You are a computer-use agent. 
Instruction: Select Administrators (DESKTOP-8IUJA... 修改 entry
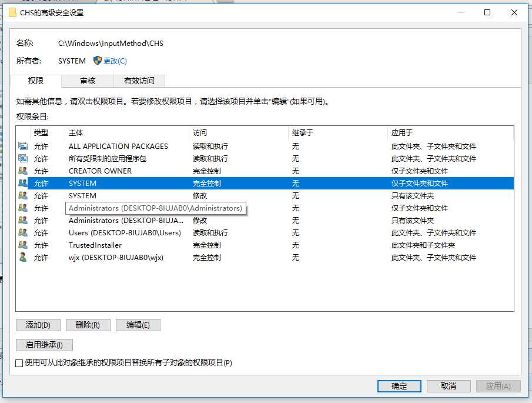pos(265,221)
